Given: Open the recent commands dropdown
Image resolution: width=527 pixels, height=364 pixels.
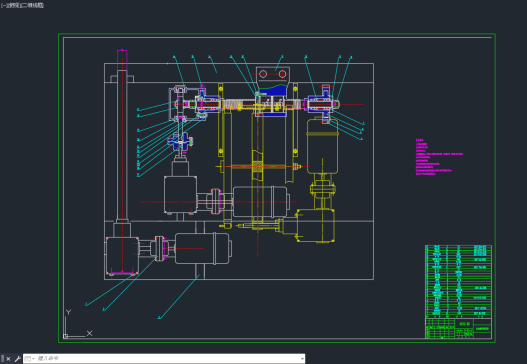Looking at the screenshot, I should click(30, 359).
